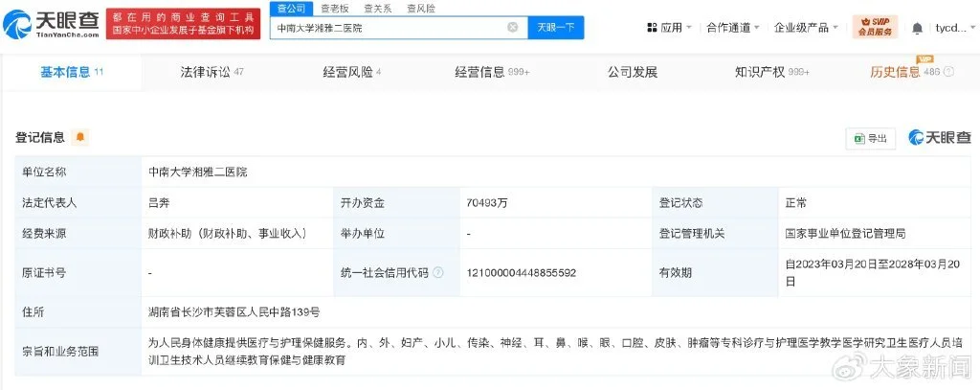Screen dimensions: 980x390
Task: Click the 导出 export button
Action: point(871,138)
